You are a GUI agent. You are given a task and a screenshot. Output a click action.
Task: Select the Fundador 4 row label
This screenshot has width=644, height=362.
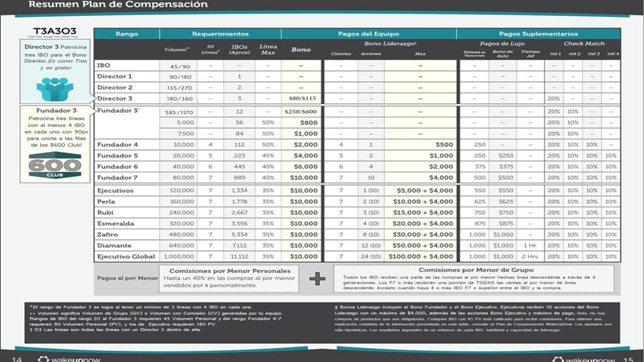pos(117,145)
